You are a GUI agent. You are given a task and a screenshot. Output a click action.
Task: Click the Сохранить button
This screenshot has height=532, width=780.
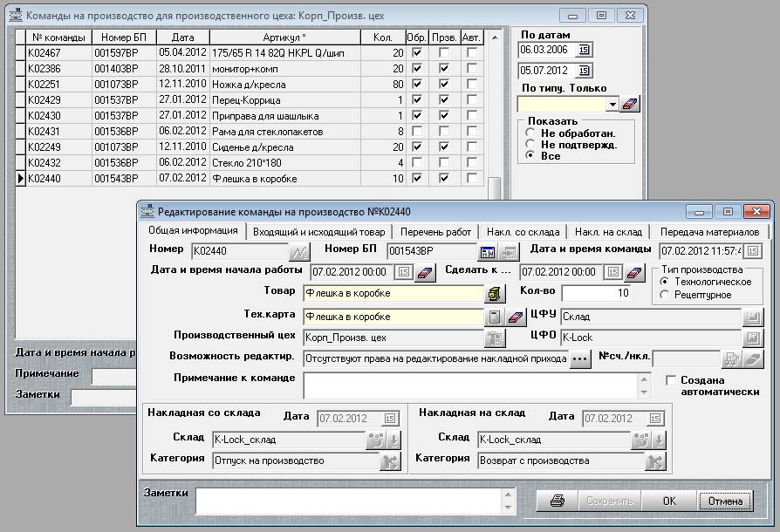tap(609, 501)
